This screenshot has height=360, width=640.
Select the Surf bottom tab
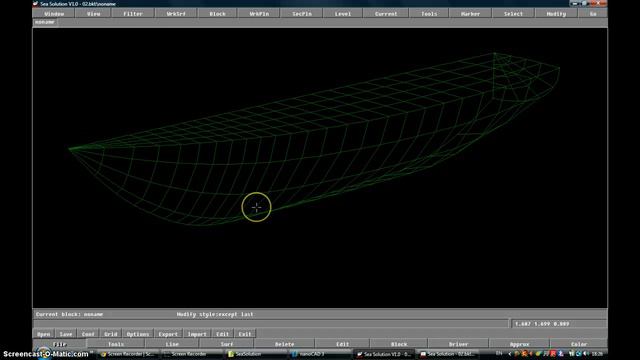click(x=227, y=344)
